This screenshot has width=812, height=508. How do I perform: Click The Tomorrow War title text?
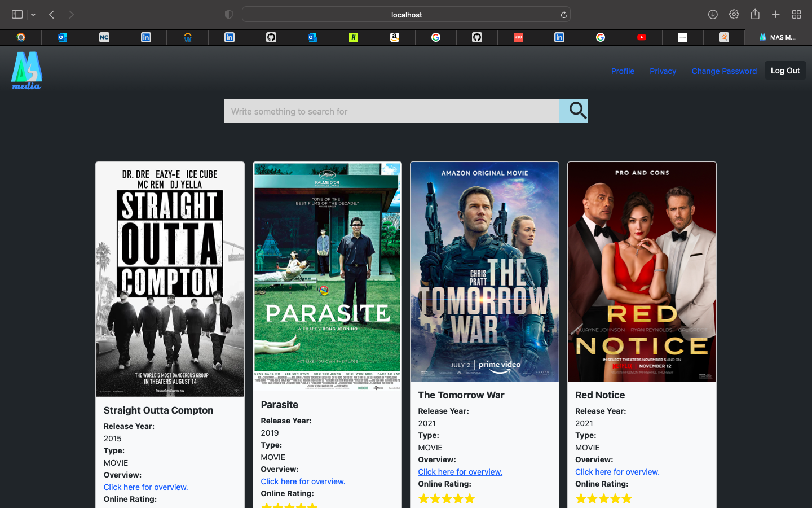[461, 395]
